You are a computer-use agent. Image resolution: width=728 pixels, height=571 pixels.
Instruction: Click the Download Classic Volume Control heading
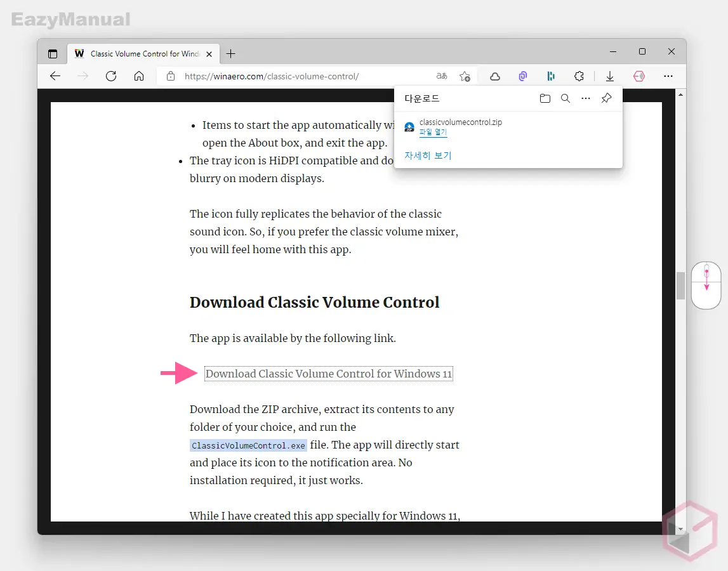point(314,302)
